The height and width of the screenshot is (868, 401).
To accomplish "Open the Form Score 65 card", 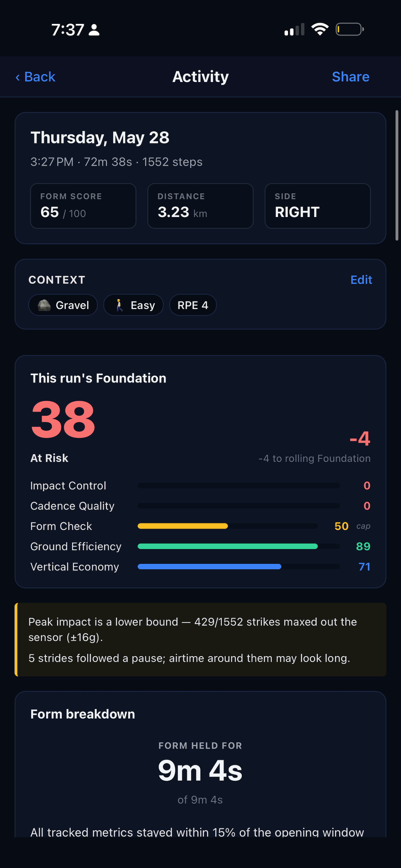I will (83, 206).
